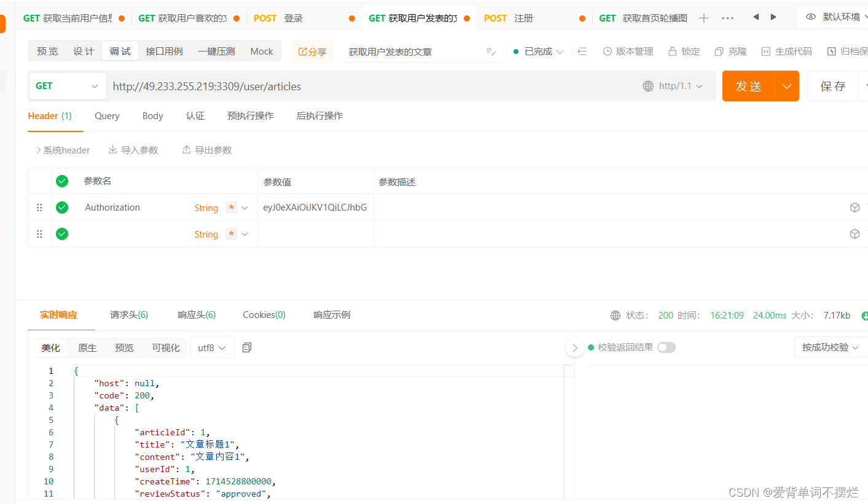Select the 接口用例 tab

coord(164,51)
